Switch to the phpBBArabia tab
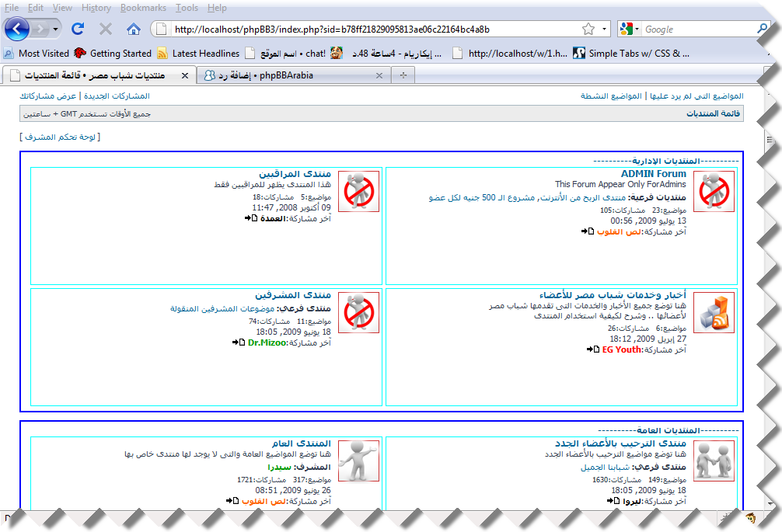The height and width of the screenshot is (532, 782). (x=288, y=75)
